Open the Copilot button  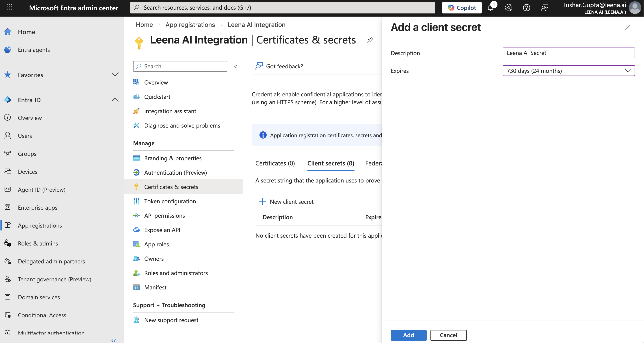[x=462, y=8]
